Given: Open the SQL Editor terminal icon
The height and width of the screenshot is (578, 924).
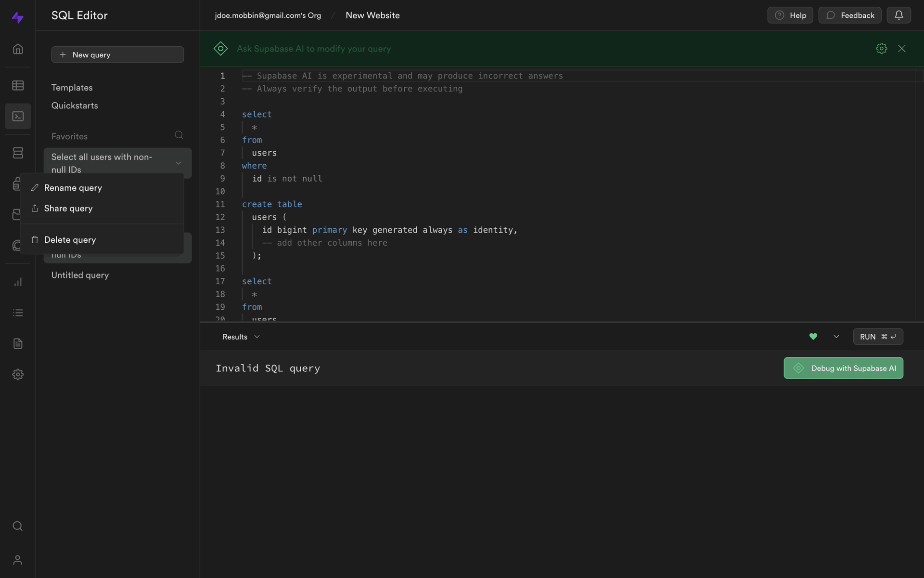Looking at the screenshot, I should click(x=18, y=116).
